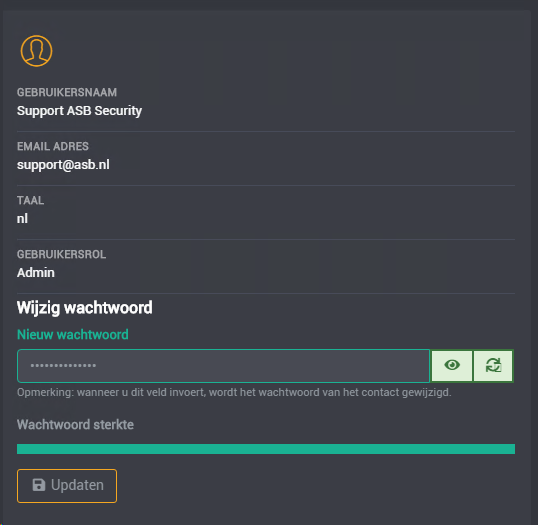538x525 pixels.
Task: Click the Admin role value
Action: coord(36,273)
